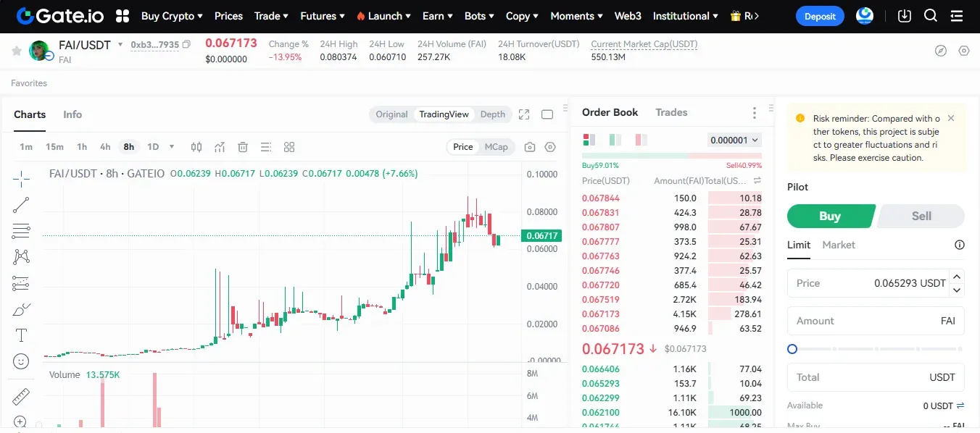Add FAI/USDT to favorites with the star

16,51
